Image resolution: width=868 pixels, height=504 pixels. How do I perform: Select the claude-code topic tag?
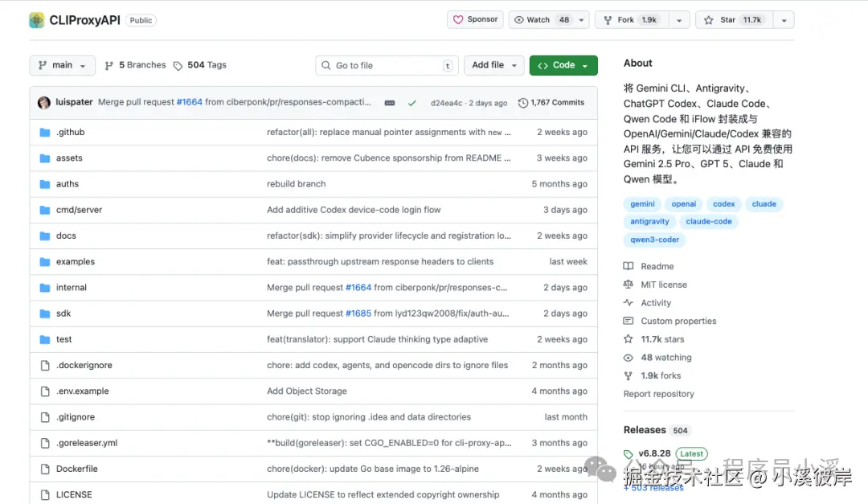coord(709,222)
